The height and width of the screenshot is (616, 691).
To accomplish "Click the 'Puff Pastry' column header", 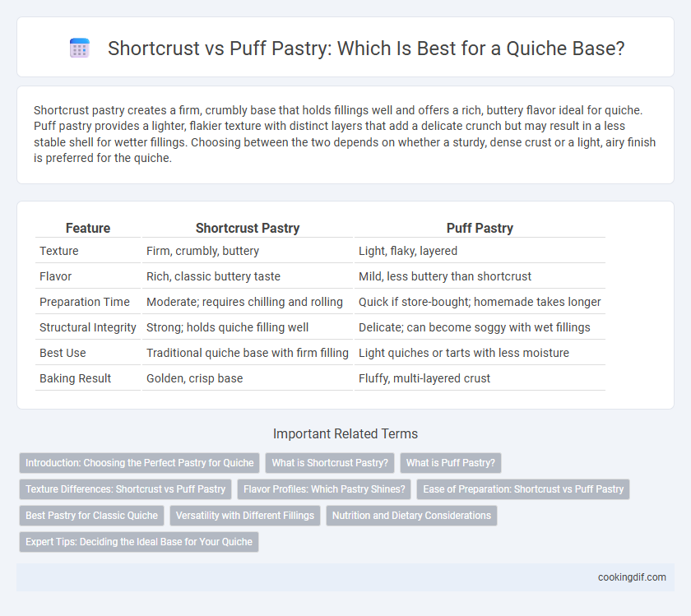I will (x=480, y=228).
